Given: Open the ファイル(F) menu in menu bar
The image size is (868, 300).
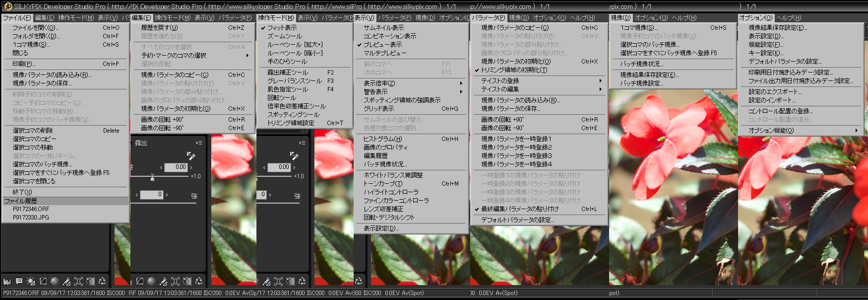Looking at the screenshot, I should point(16,18).
